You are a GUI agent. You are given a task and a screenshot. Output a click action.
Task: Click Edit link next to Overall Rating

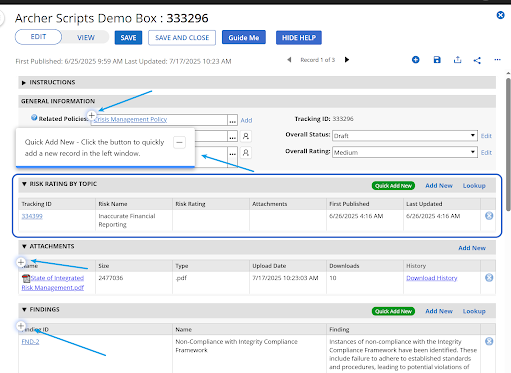(x=486, y=153)
